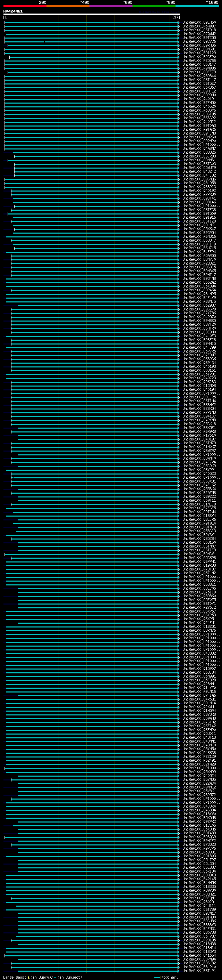Screen dimensions: 222x980
Task: Select hit label UniRef100_B6TJP1
Action: click(199, 971)
